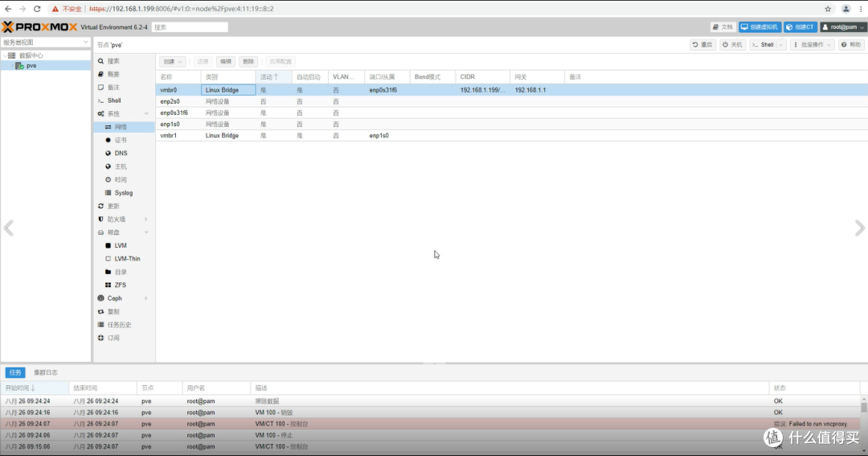Open Hosts (主机) via its globe icon
Viewport: 868px width, 456px height.
point(108,166)
